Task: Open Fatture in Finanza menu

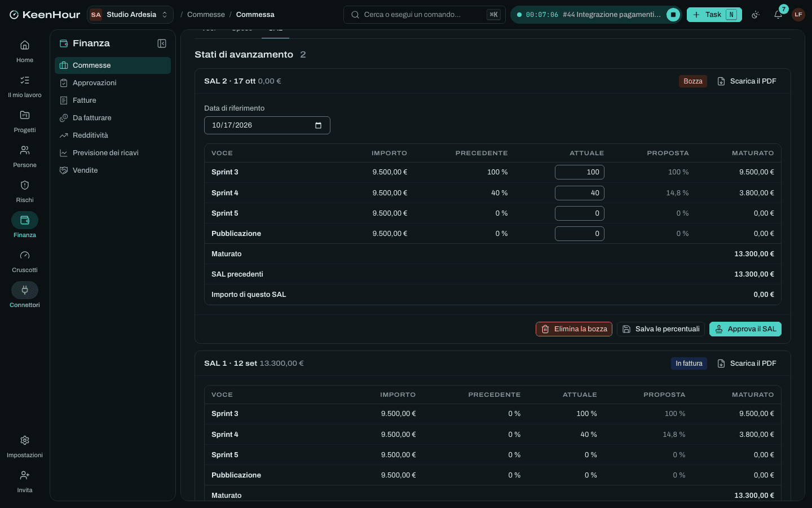Action: (x=113, y=100)
